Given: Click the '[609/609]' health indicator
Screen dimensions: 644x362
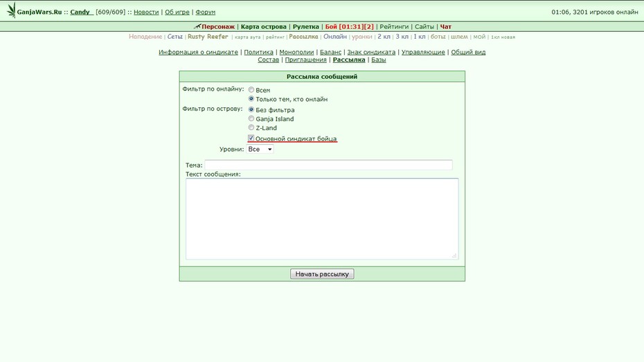Looking at the screenshot, I should 111,12.
